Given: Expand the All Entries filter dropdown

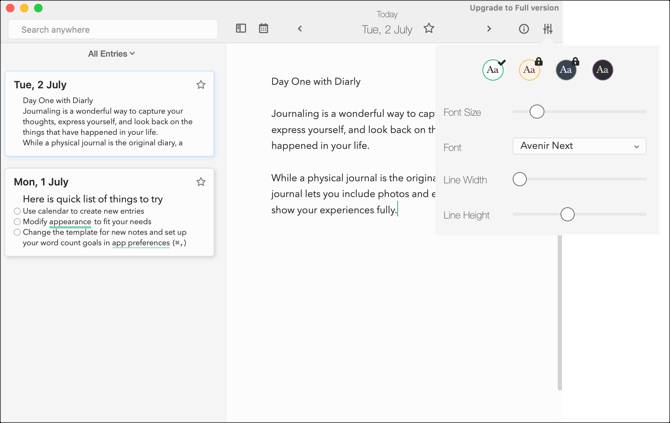Looking at the screenshot, I should (111, 53).
